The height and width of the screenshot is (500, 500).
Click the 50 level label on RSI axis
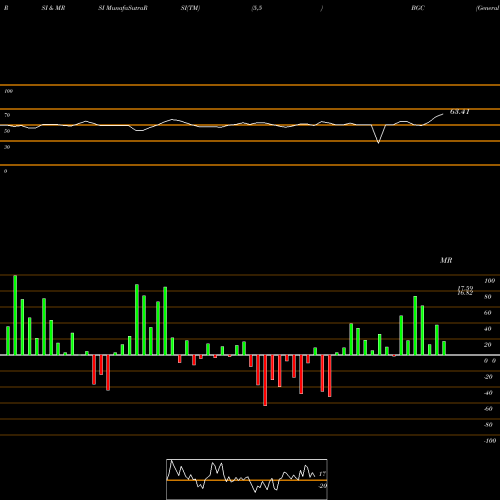point(7,131)
